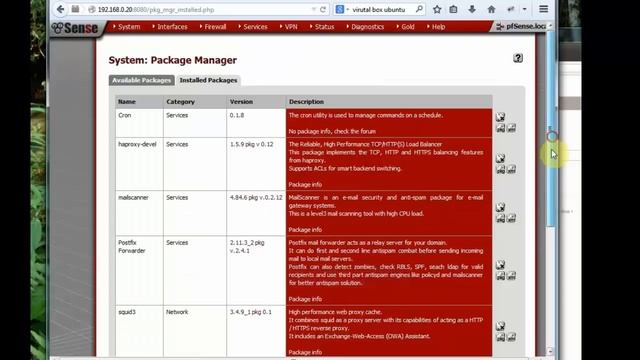Open the browser downloads arrow
The height and width of the screenshot is (360, 640).
[472, 9]
